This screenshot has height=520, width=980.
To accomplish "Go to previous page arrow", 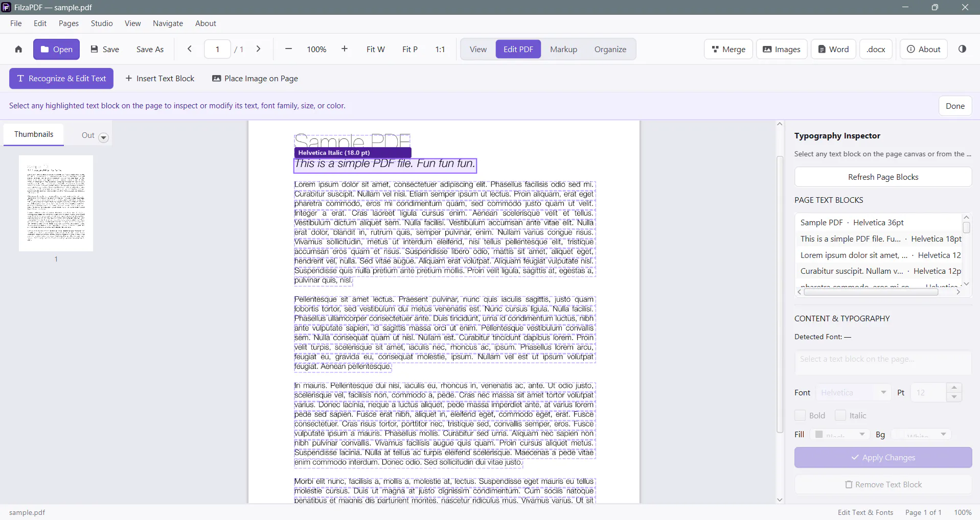I will tap(190, 49).
